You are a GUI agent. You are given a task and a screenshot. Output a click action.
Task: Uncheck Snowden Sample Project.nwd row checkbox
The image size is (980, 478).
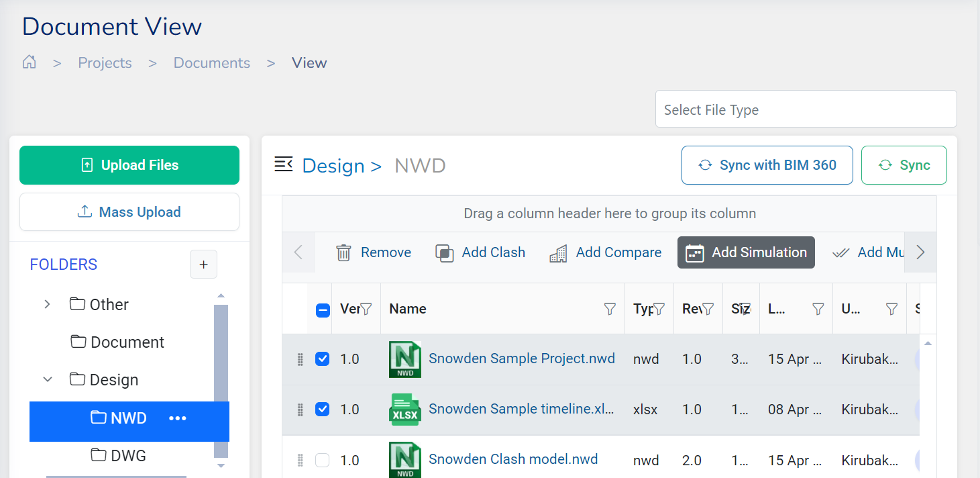(323, 359)
